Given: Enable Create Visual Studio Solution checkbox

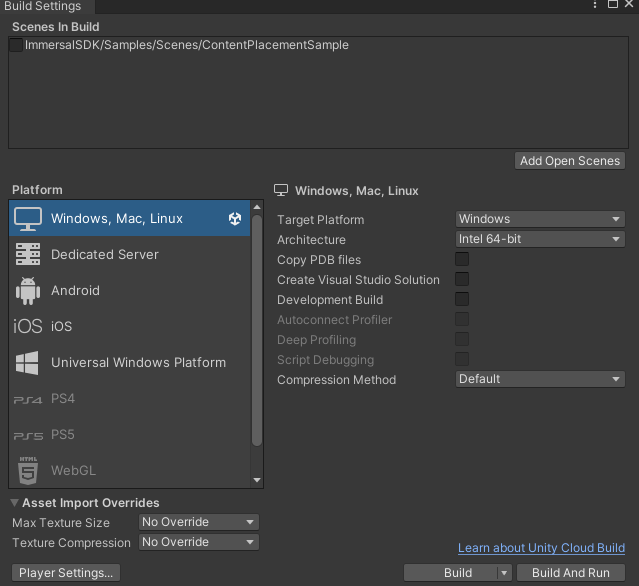Looking at the screenshot, I should coord(462,279).
